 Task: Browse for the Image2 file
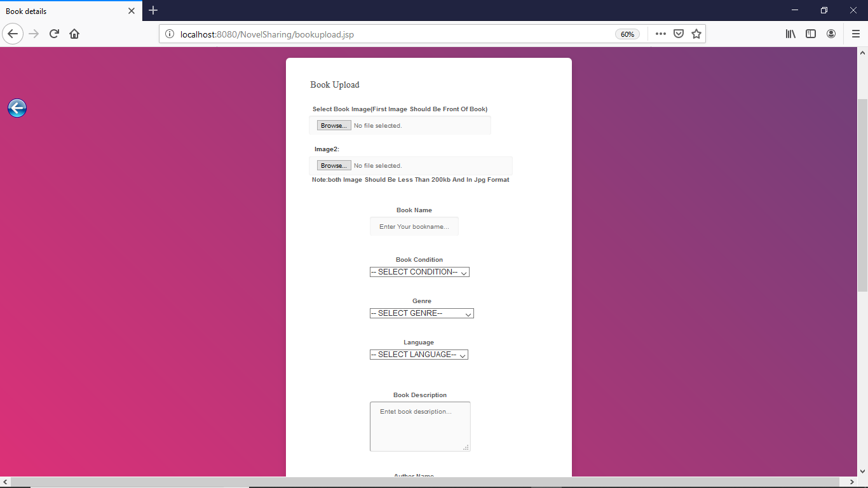click(x=334, y=166)
